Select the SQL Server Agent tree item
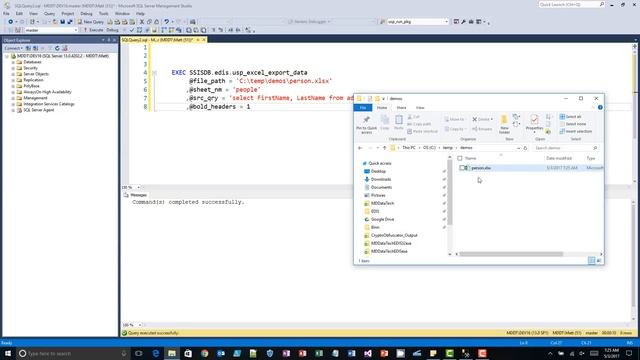Screen dimensions: 640x360 pyautogui.click(x=38, y=110)
